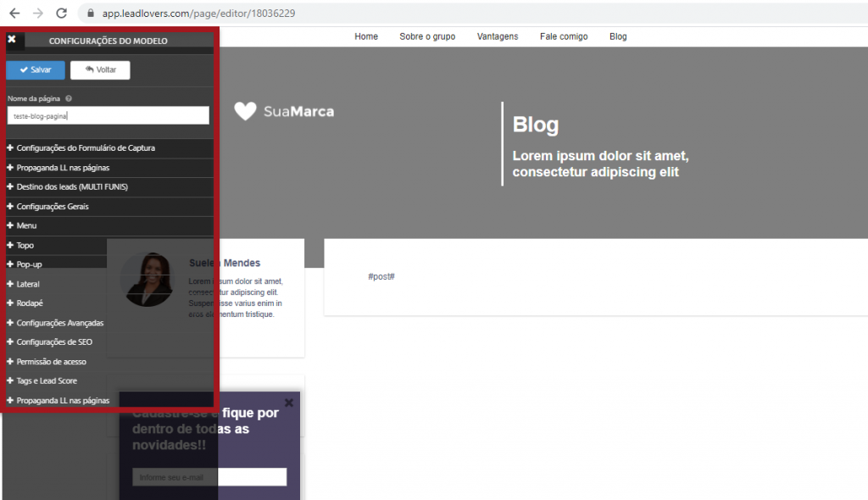Expand Tags e Lead Score section

tap(47, 381)
